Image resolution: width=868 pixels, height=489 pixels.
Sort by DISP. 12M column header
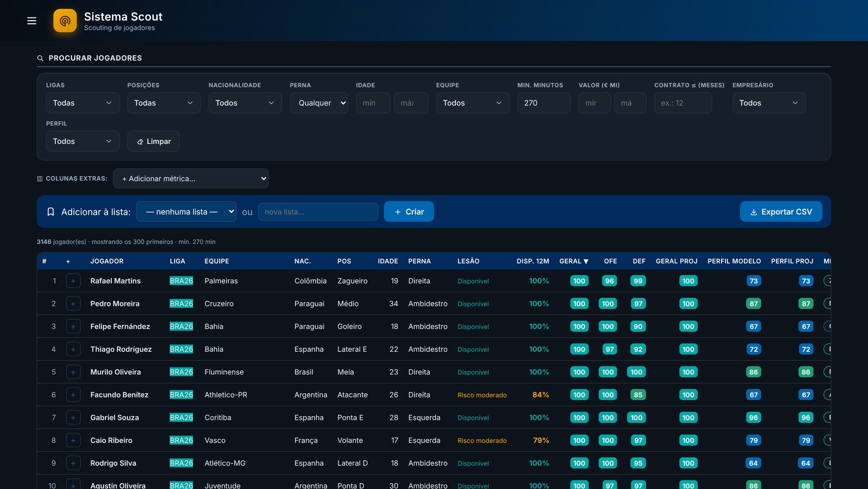[x=533, y=261]
